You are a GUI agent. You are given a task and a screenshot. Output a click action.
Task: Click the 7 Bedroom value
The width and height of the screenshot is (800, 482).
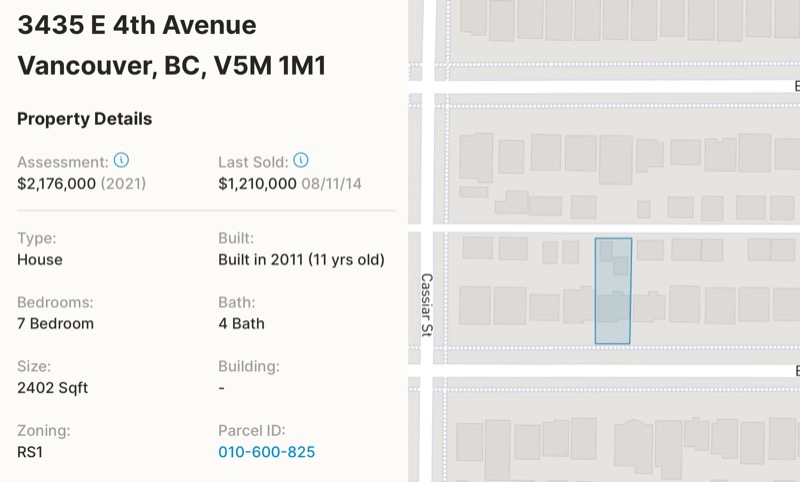[56, 324]
